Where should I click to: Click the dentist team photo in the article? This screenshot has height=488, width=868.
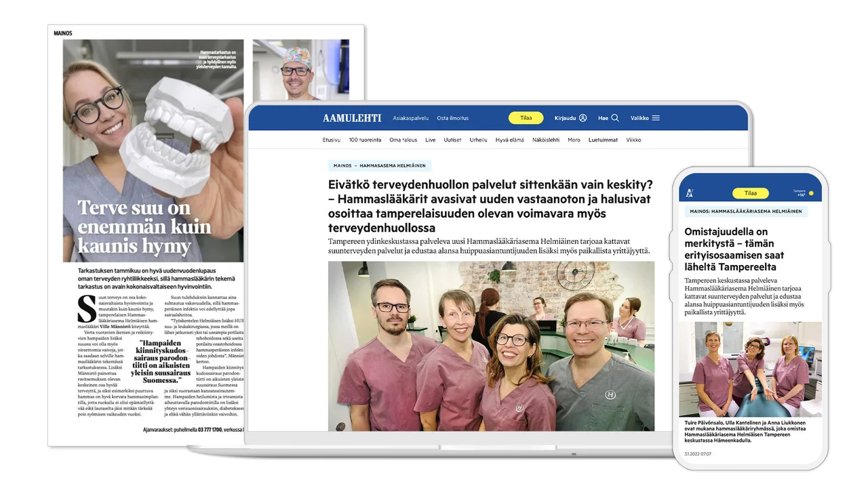(491, 346)
